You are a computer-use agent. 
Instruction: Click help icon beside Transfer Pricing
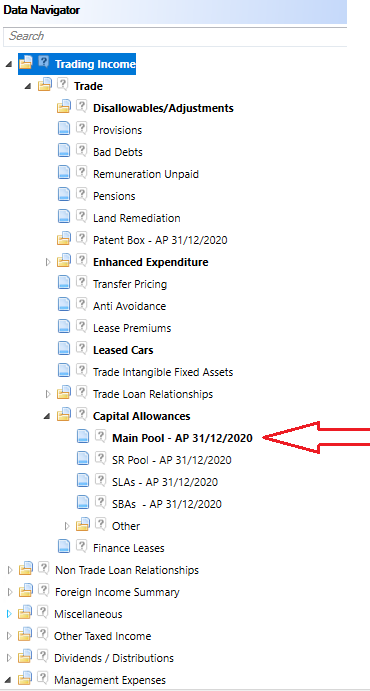(x=81, y=282)
